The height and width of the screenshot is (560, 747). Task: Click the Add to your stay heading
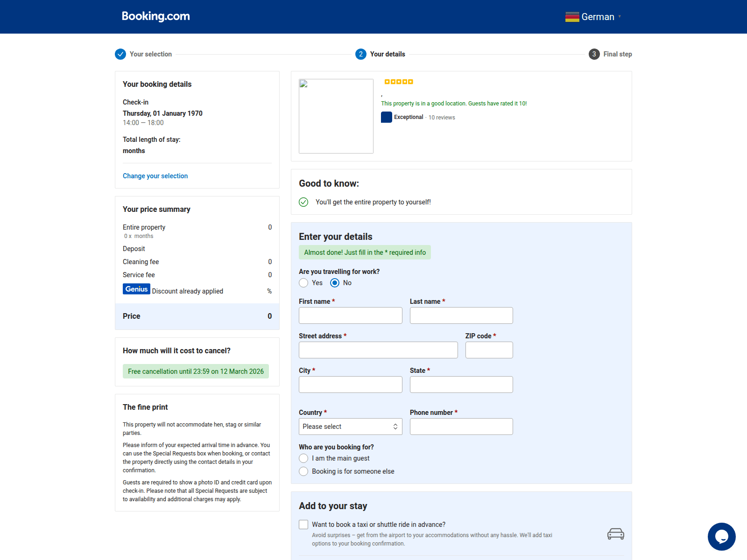pos(333,506)
